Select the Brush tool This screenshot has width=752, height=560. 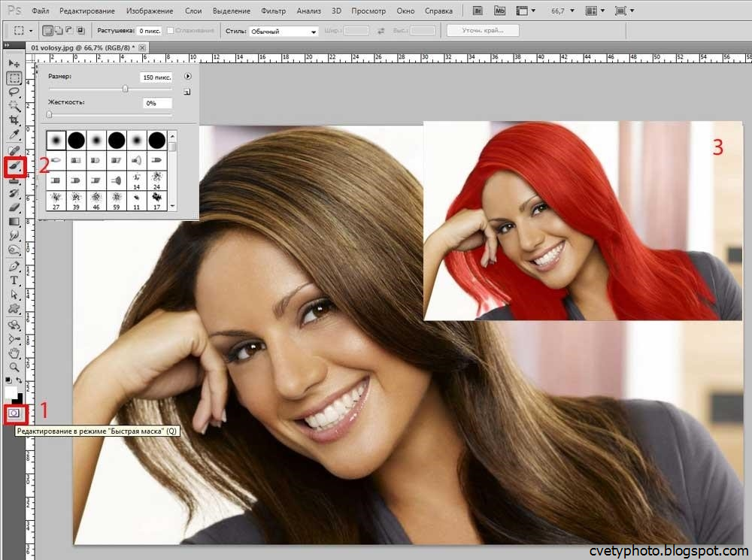coord(14,166)
